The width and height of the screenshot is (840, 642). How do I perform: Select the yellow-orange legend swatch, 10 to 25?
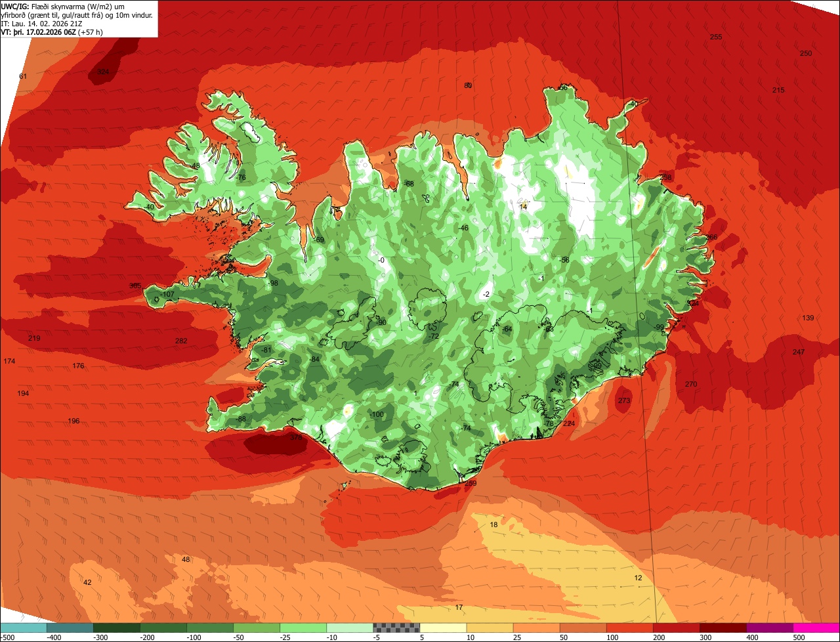point(490,628)
